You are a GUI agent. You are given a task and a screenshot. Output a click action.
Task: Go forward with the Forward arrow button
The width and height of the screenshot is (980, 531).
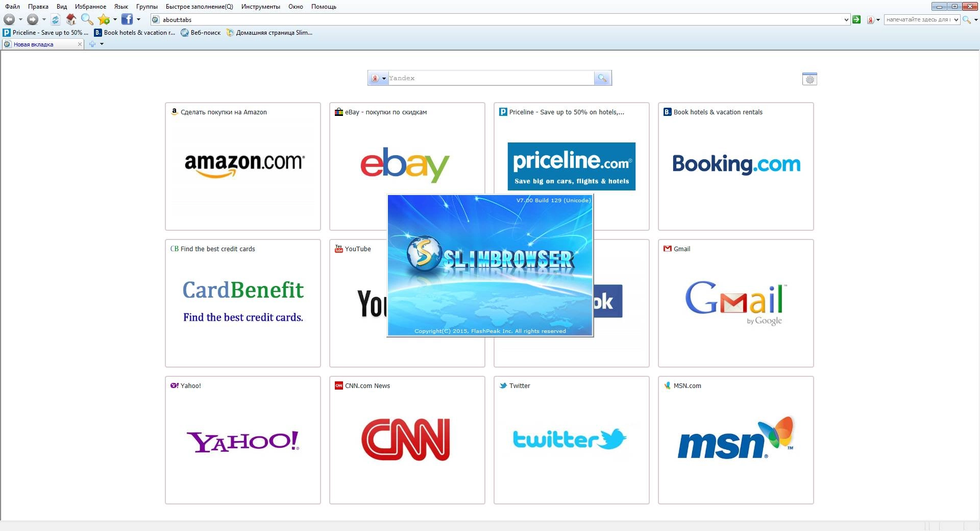(x=33, y=19)
